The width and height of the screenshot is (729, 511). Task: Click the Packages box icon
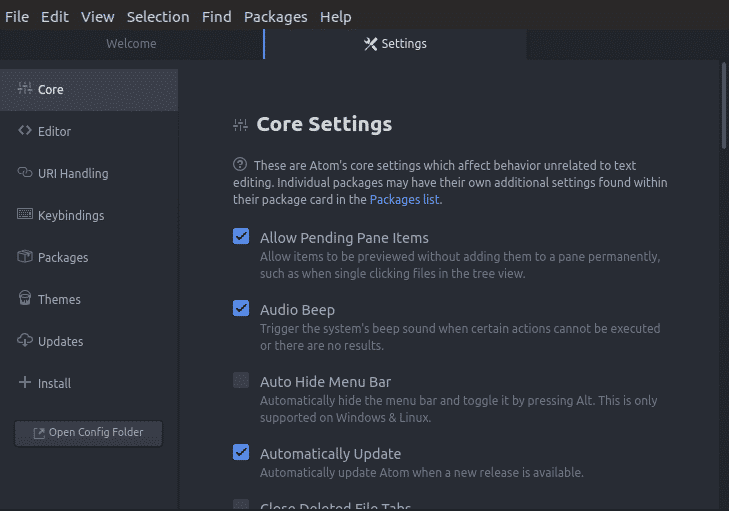[x=25, y=256]
